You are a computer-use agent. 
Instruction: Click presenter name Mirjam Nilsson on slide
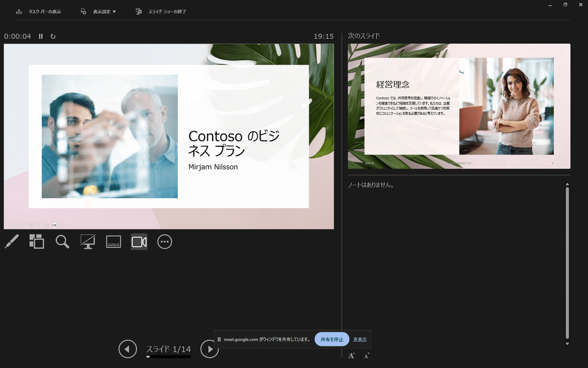tap(213, 167)
